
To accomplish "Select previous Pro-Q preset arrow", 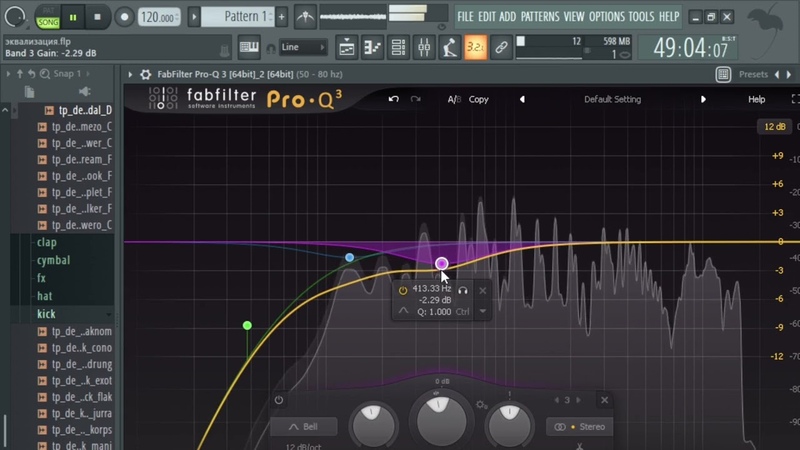I will (522, 99).
